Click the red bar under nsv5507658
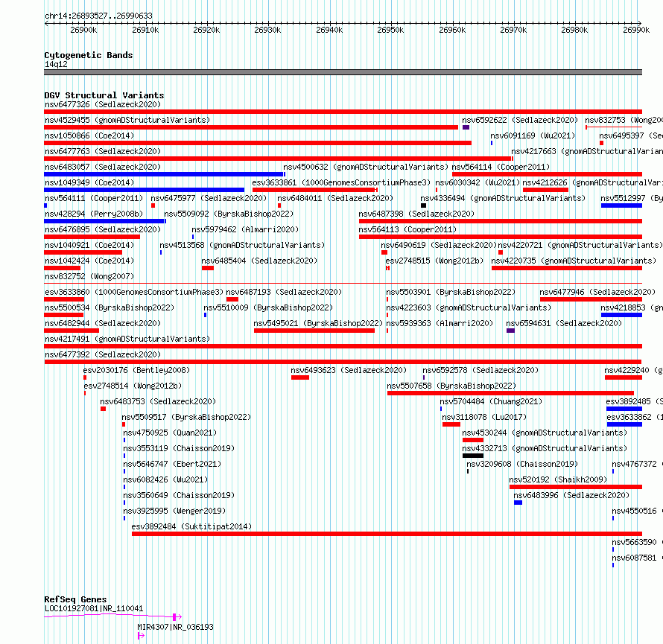 point(510,393)
